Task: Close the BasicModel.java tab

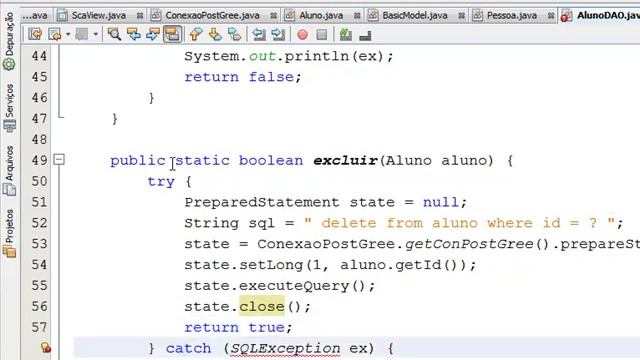Action: 461,16
